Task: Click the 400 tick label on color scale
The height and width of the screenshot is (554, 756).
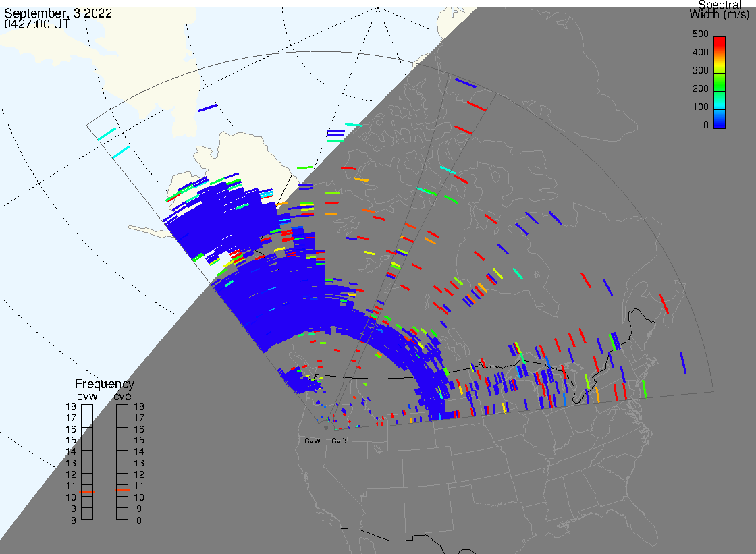Action: pos(700,52)
